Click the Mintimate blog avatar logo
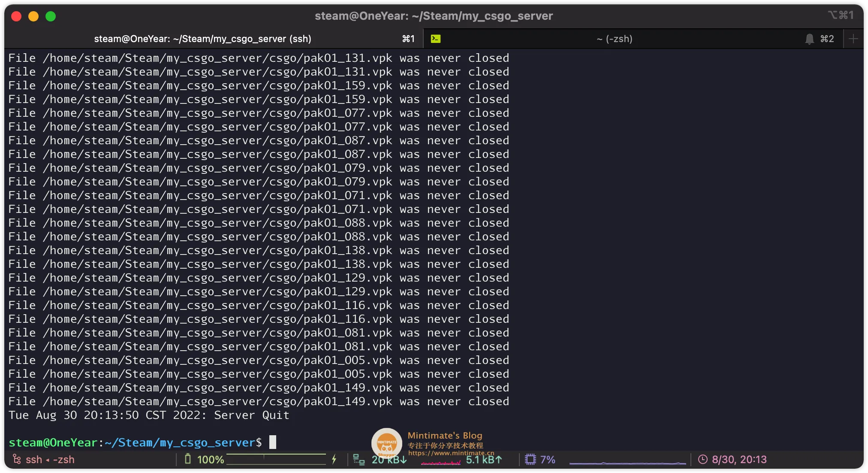 386,443
